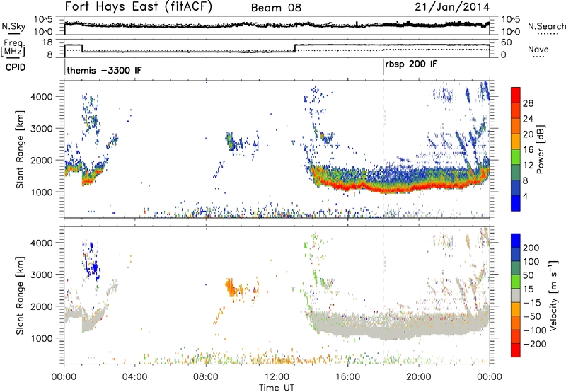Click the '4' tick on Power scale
The height and width of the screenshot is (392, 566).
tap(526, 196)
